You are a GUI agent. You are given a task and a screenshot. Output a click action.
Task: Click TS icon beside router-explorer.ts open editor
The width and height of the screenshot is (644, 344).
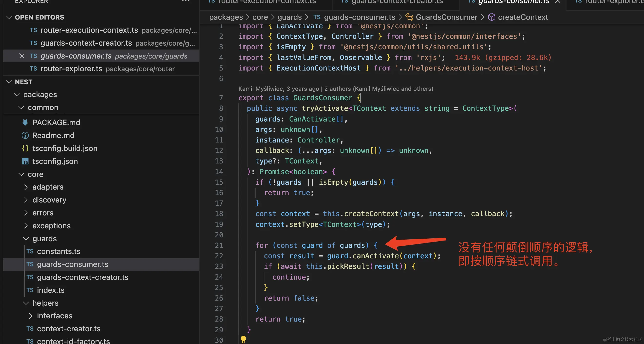point(33,69)
